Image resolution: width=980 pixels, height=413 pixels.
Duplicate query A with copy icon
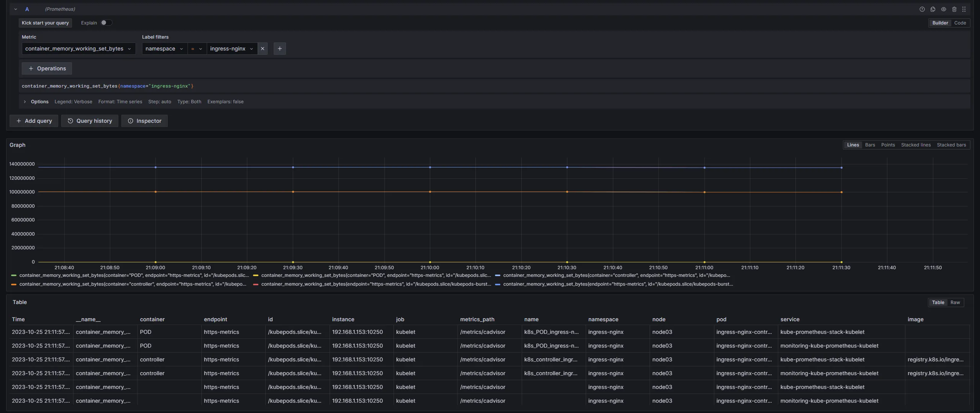(933, 9)
